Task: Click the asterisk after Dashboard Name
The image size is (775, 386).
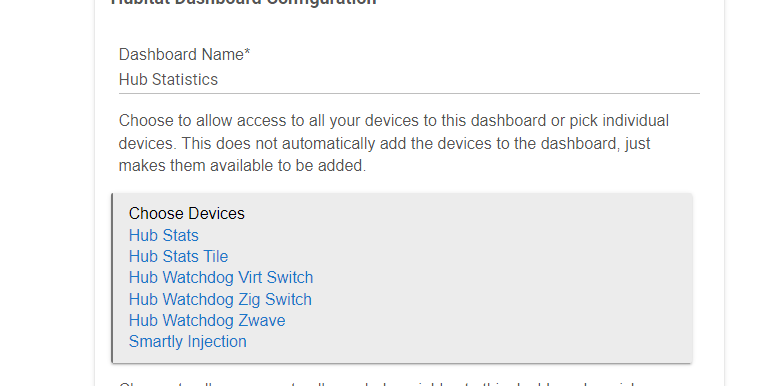Action: (247, 52)
